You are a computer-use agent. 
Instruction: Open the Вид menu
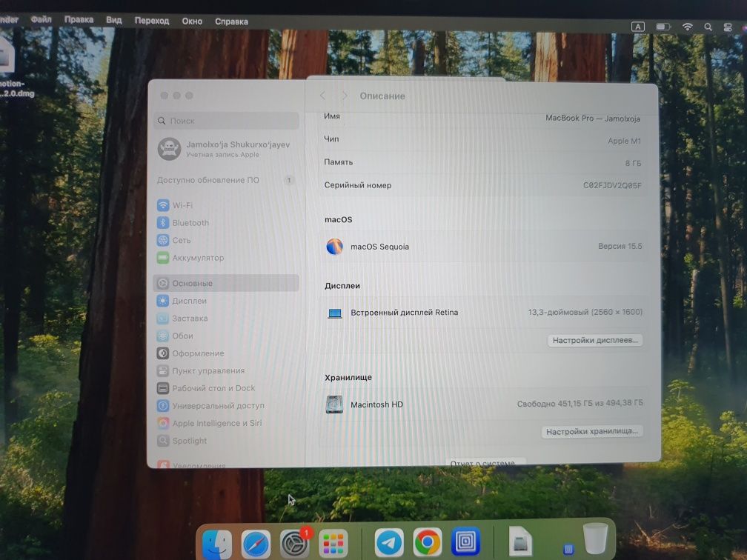(x=114, y=20)
